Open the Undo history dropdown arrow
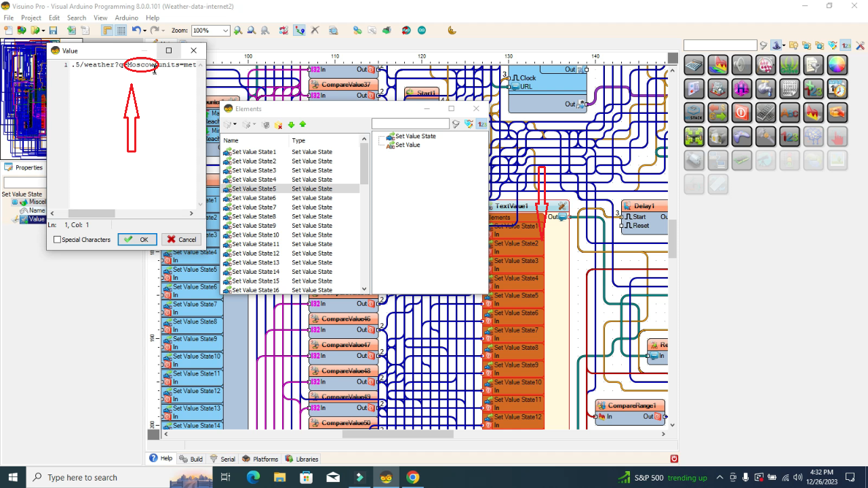The height and width of the screenshot is (488, 868). [x=144, y=30]
